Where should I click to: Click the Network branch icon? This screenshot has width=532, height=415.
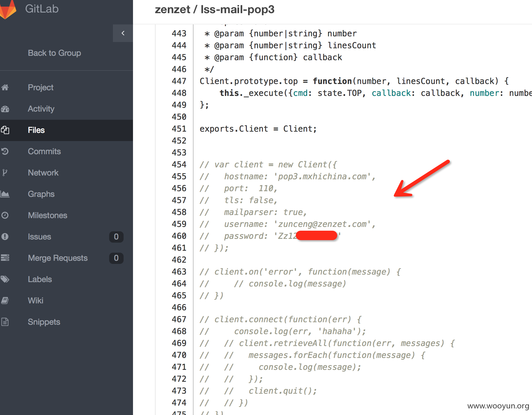click(5, 173)
